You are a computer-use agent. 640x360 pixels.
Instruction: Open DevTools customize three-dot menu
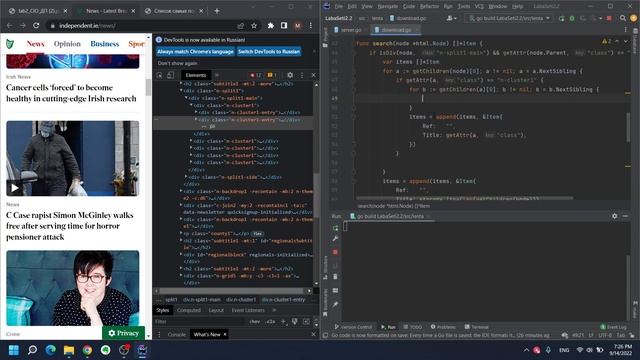[x=302, y=75]
